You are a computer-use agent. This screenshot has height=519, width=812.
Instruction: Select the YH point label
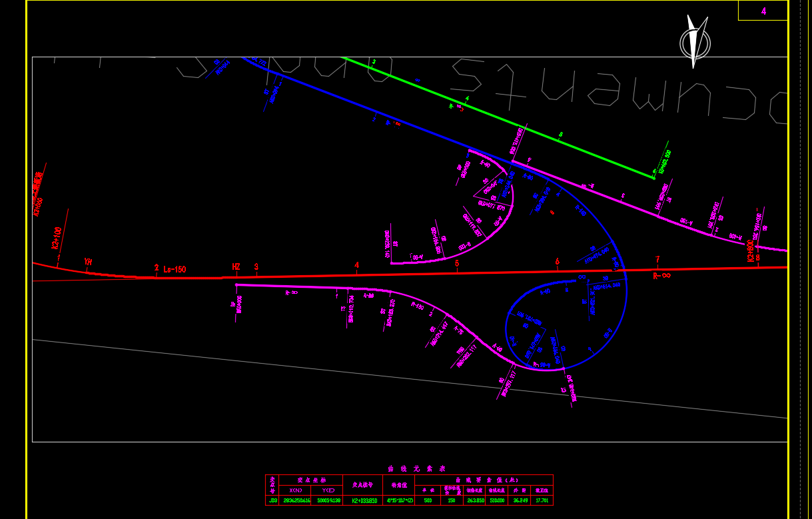[88, 262]
